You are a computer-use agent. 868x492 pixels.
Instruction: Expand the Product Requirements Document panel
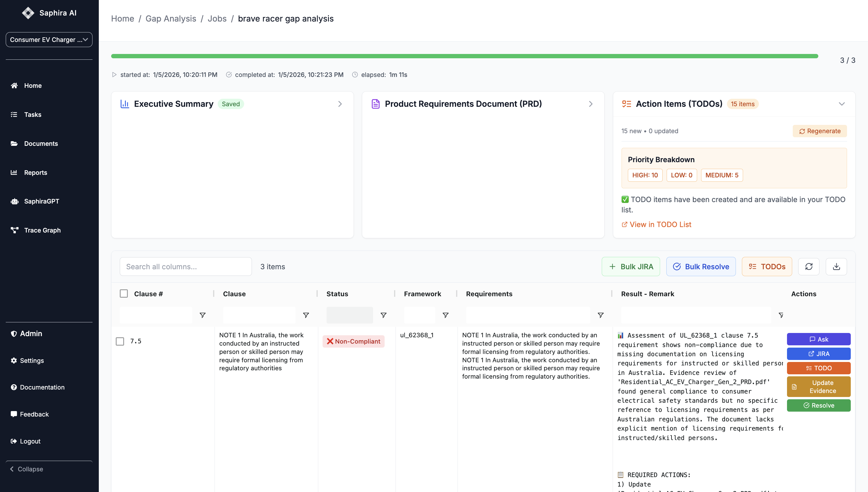point(590,104)
